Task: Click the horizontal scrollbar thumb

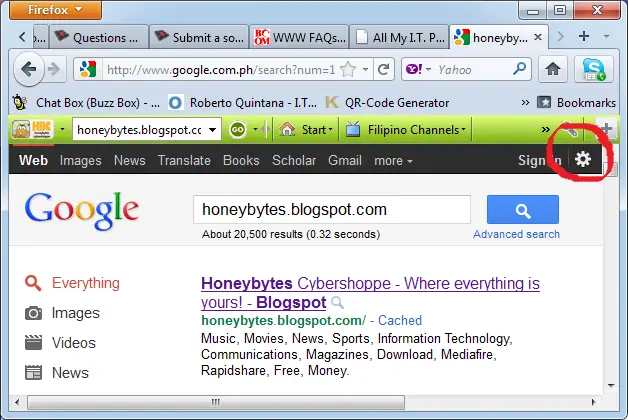Action: 216,402
